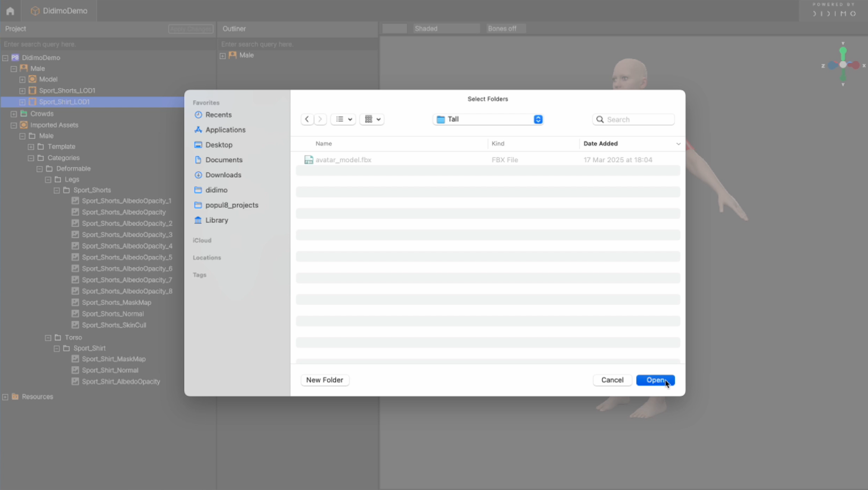Sort file list by Kind column
This screenshot has width=868, height=490.
pos(498,143)
